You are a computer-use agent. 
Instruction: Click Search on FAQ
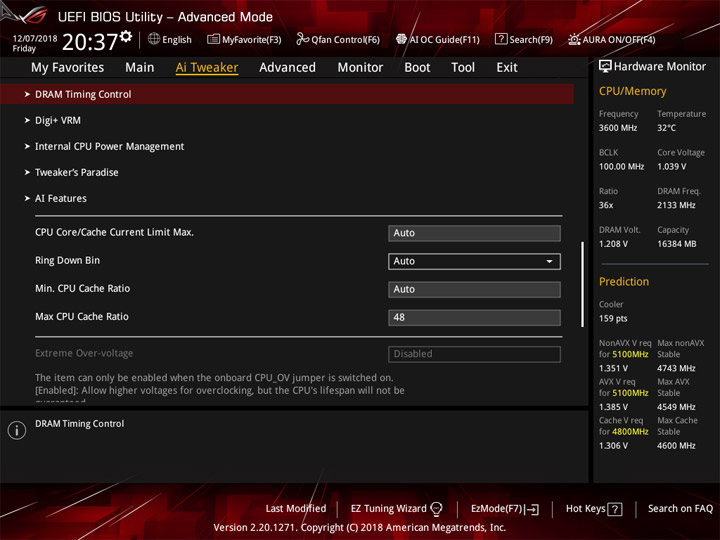(x=680, y=509)
